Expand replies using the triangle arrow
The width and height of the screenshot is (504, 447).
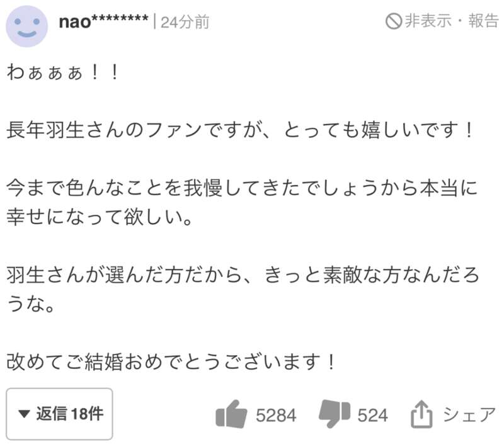25,414
